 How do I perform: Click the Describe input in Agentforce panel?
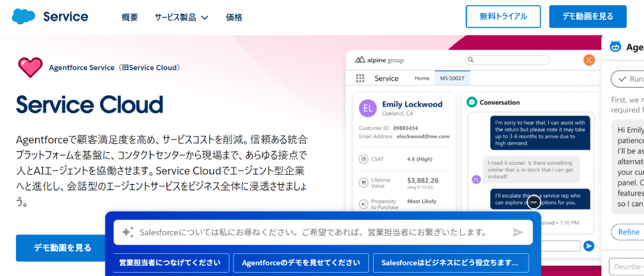pos(627,267)
